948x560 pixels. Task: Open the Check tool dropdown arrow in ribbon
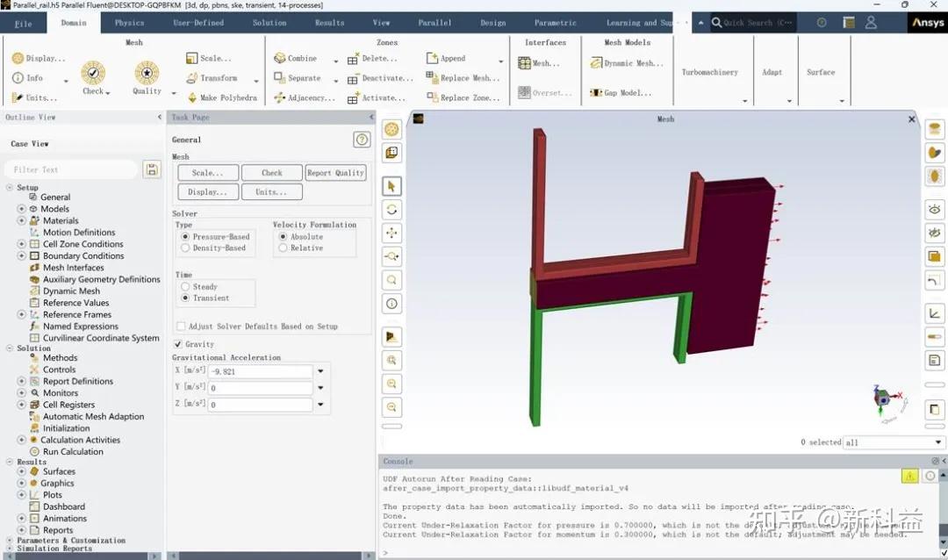click(x=108, y=93)
